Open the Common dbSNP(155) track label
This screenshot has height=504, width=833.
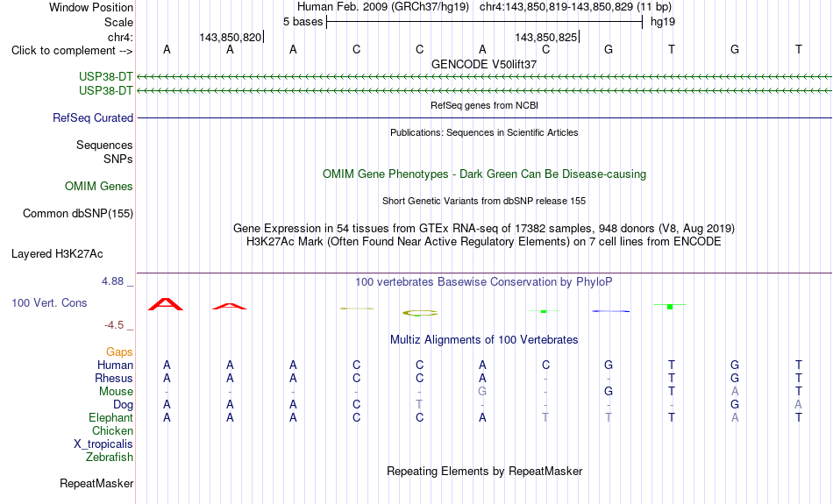tap(77, 214)
